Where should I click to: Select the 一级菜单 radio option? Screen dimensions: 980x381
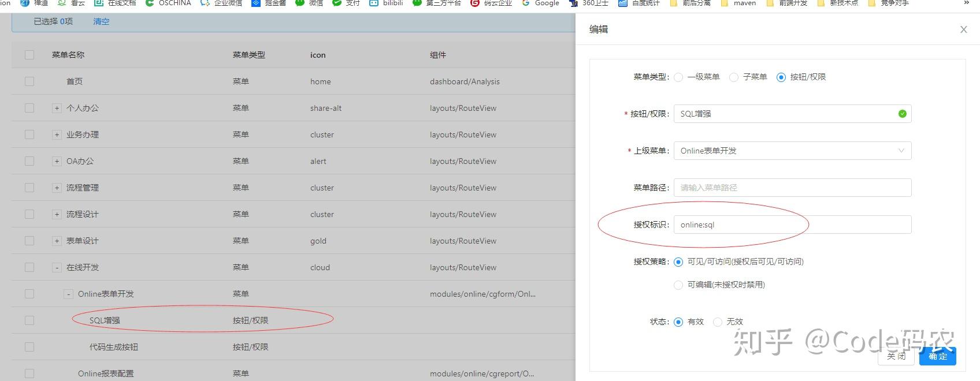click(x=678, y=77)
